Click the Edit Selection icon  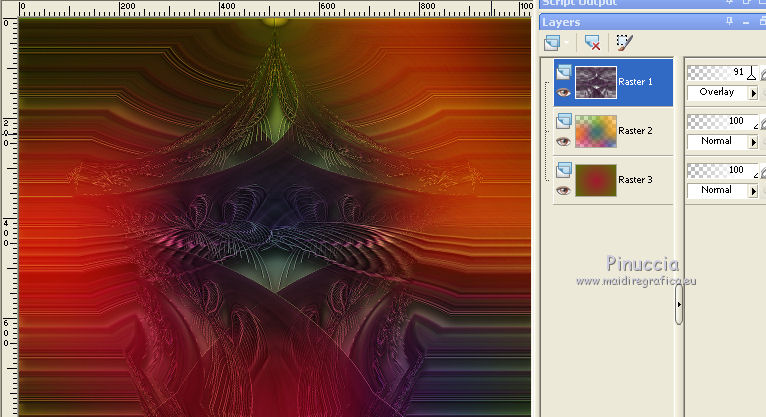pos(624,42)
